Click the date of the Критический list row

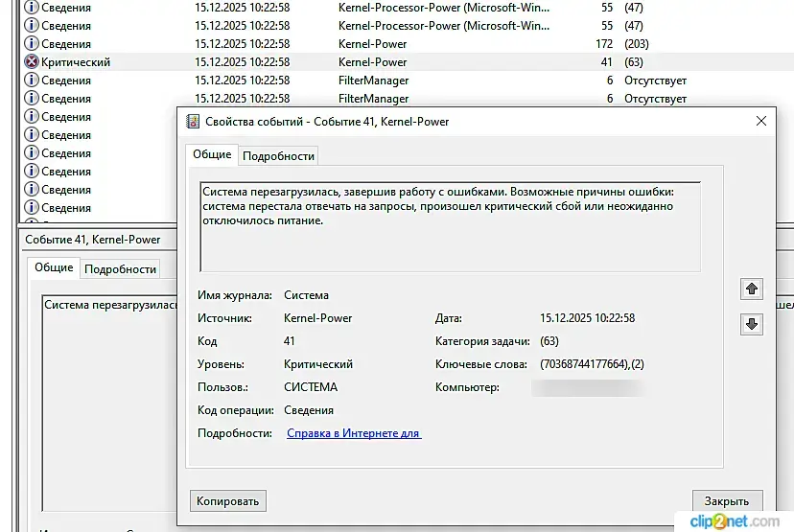tap(242, 62)
